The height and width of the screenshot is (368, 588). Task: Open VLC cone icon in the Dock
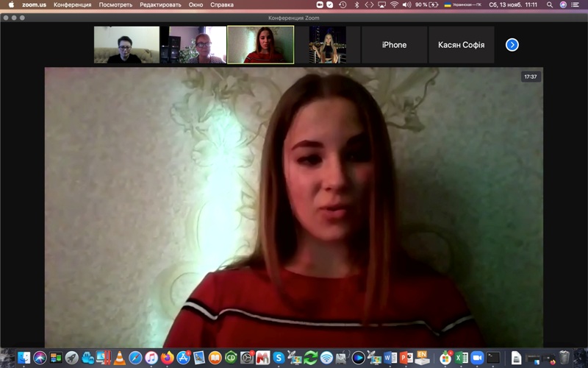coord(120,358)
